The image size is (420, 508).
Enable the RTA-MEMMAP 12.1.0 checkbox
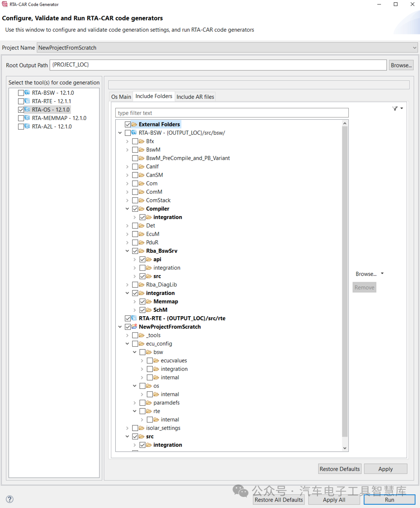[x=21, y=118]
